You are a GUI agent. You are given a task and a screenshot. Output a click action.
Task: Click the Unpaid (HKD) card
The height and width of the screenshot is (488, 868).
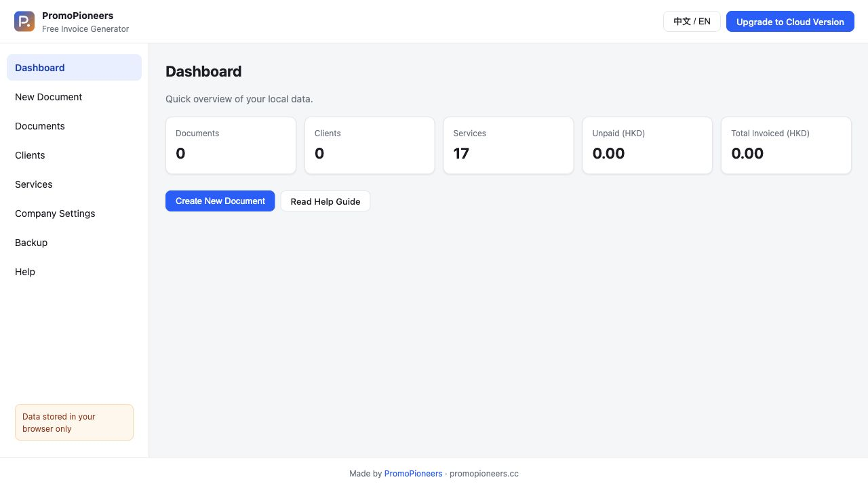point(648,146)
